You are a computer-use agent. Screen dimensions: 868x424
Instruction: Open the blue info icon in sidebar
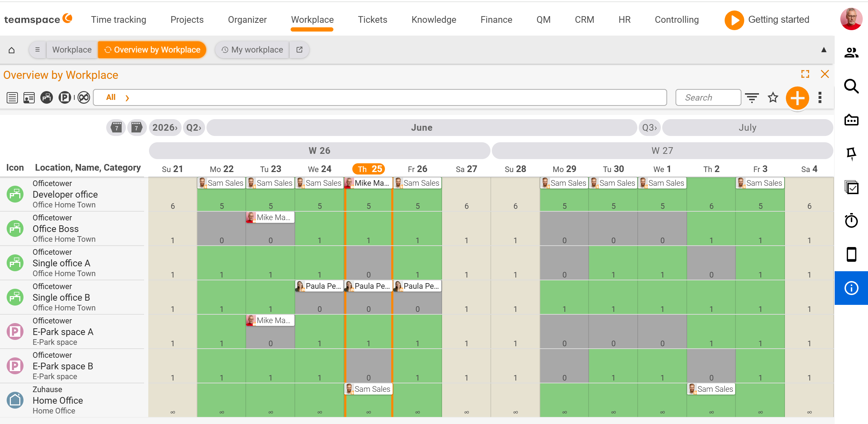click(x=851, y=288)
